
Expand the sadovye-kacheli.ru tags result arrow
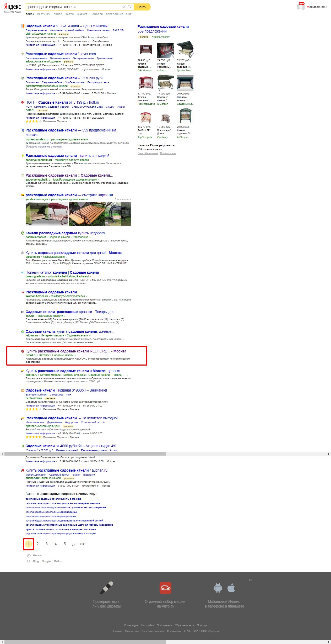[x=99, y=180]
